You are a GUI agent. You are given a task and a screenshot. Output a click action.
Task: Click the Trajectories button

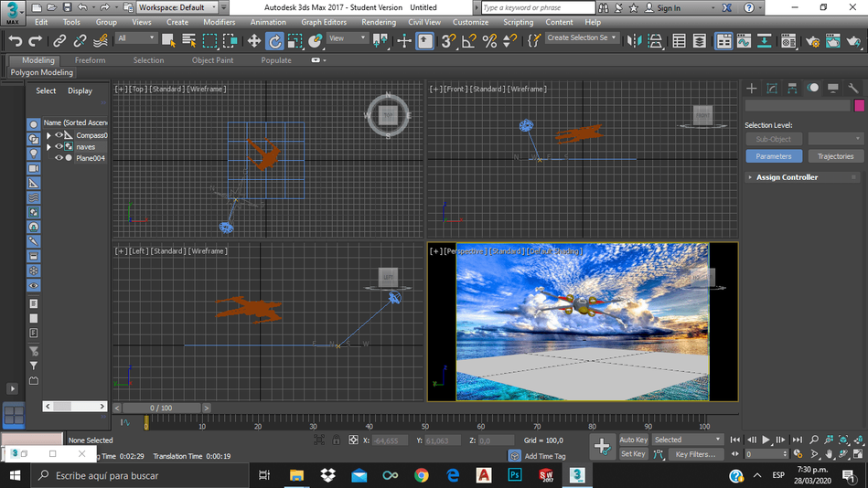(835, 156)
